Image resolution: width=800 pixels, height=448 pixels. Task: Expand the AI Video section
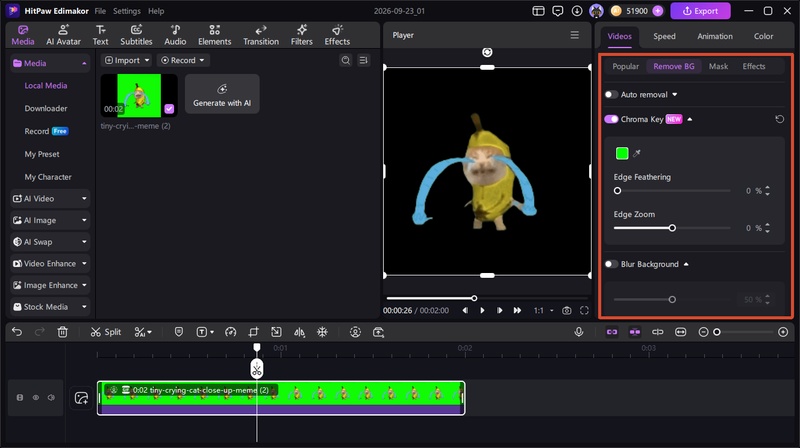[50, 198]
